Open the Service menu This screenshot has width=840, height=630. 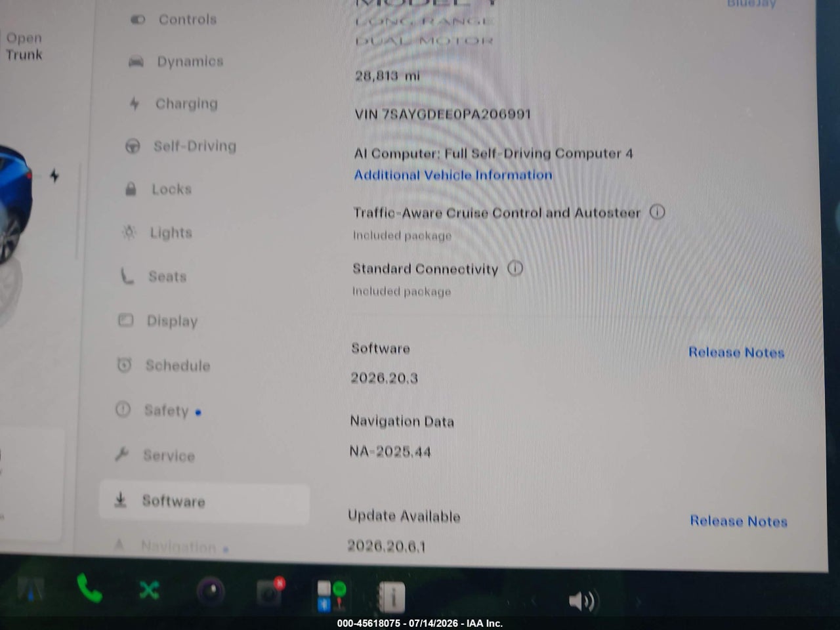tap(154, 455)
